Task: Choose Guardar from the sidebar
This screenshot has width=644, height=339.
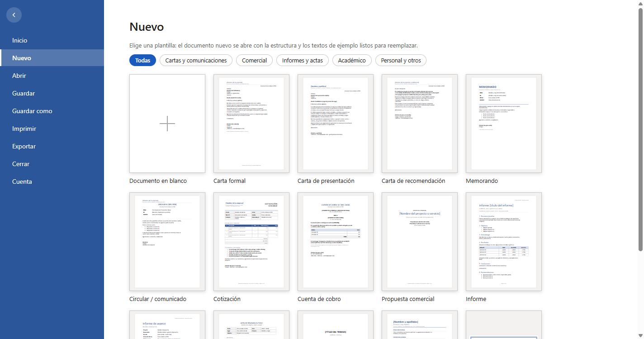Action: pyautogui.click(x=52, y=93)
